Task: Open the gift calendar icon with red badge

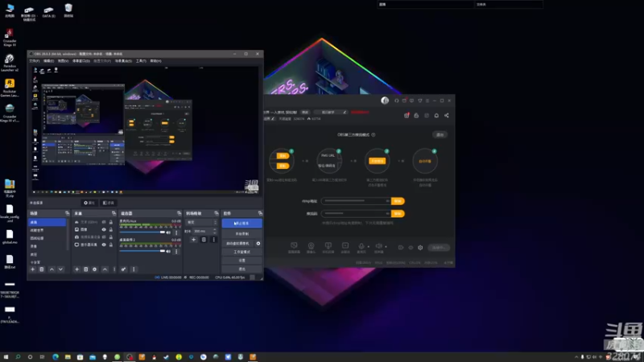Action: pos(407,115)
